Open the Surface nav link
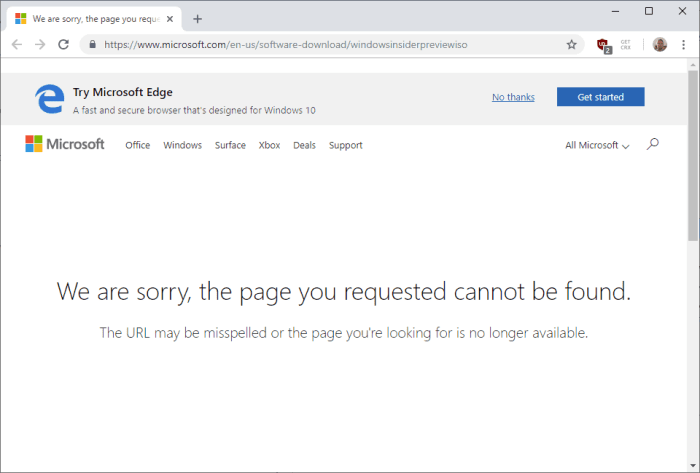Viewport: 700px width, 473px height. click(230, 145)
